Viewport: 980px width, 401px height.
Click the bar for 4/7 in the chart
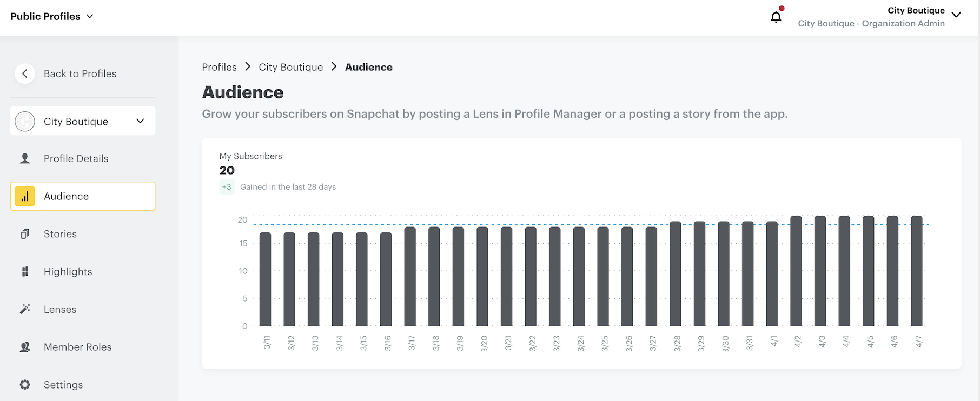point(916,270)
